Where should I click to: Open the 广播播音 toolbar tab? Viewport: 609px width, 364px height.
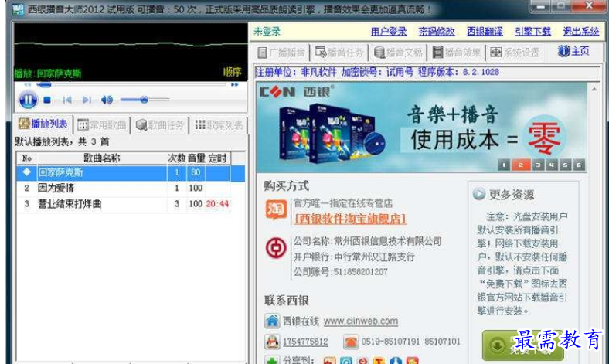pyautogui.click(x=281, y=53)
